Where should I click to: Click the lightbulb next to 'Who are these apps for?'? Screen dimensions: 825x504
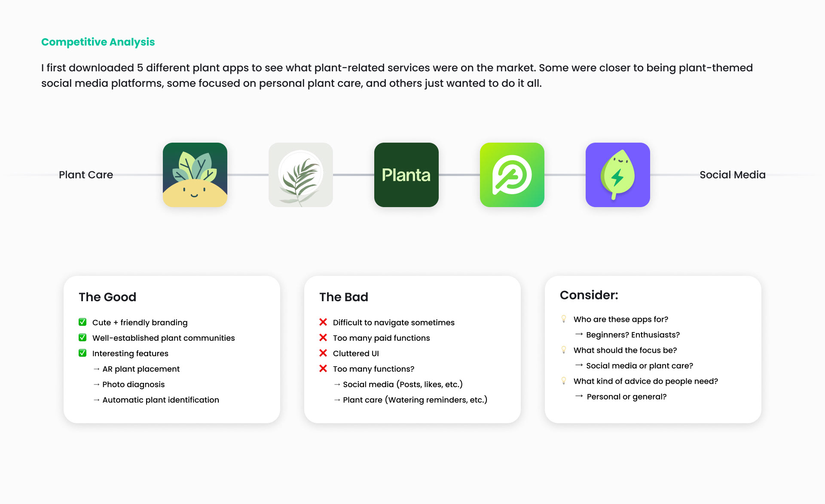pos(564,319)
